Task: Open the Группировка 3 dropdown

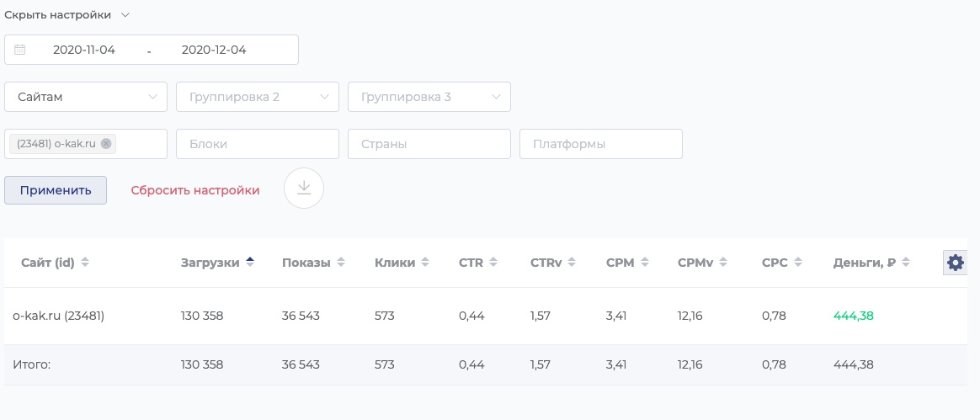Action: tap(429, 97)
